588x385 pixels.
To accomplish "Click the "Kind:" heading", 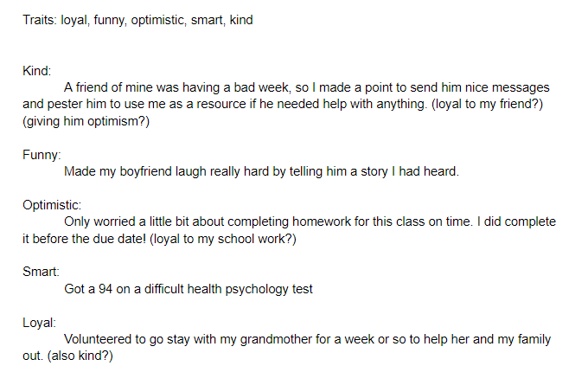I will [x=36, y=71].
